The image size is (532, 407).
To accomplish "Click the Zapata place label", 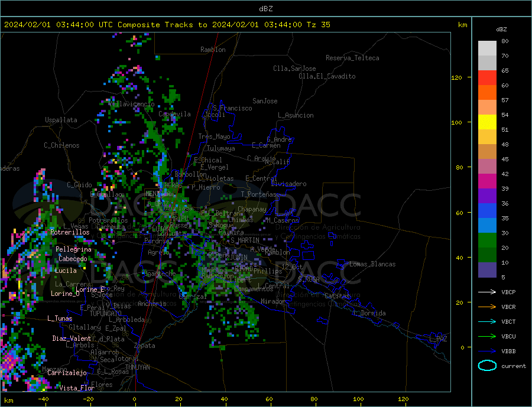I will click(x=145, y=346).
